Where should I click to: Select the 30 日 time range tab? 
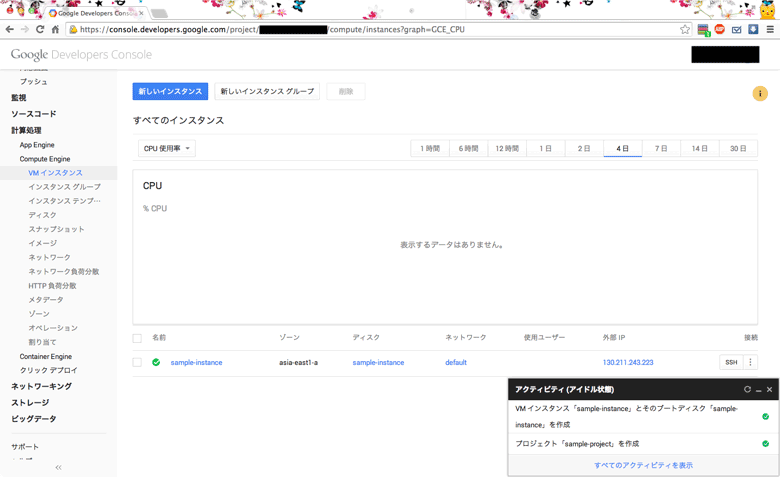(x=738, y=148)
